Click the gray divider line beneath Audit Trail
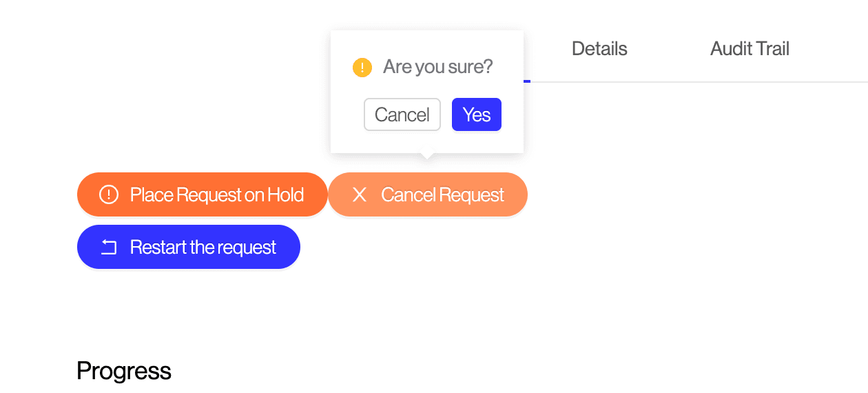The height and width of the screenshot is (393, 868). click(750, 82)
